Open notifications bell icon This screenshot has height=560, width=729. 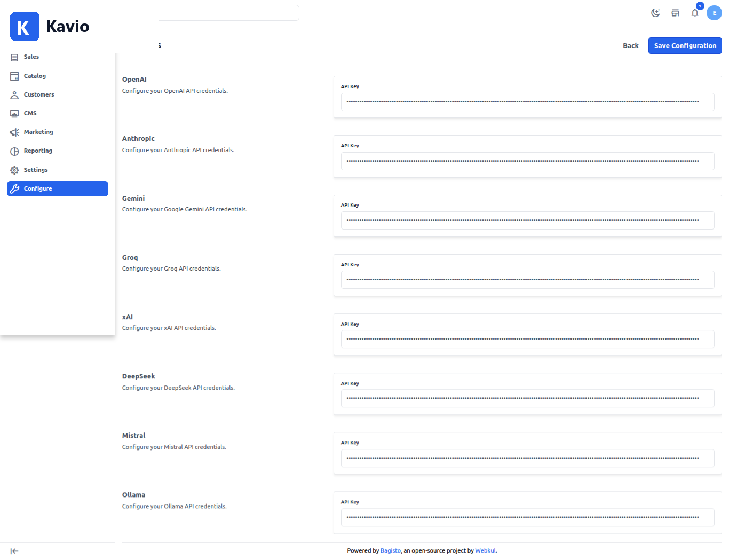point(695,13)
